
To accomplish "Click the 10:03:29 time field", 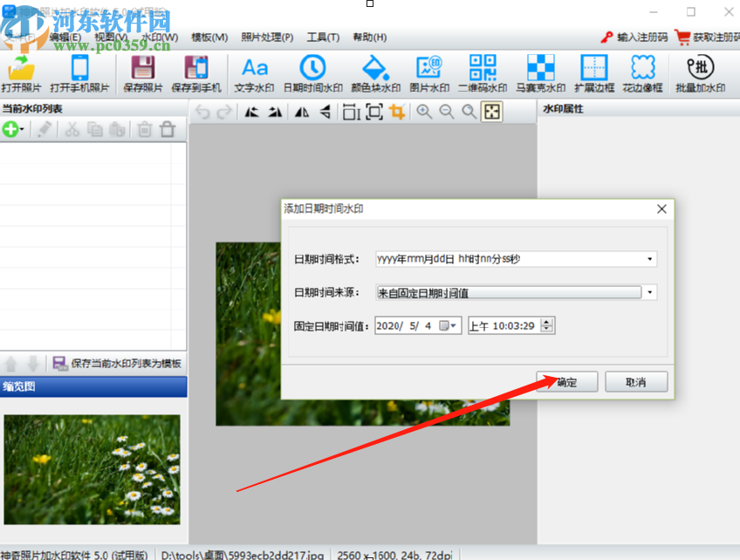I will click(513, 325).
